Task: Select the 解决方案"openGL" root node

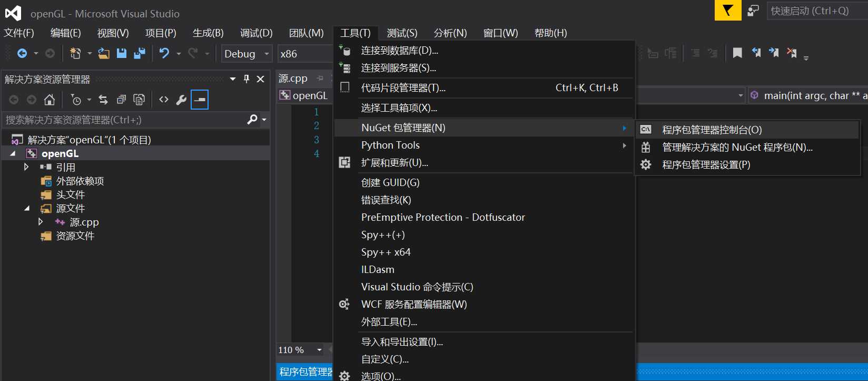Action: [89, 140]
